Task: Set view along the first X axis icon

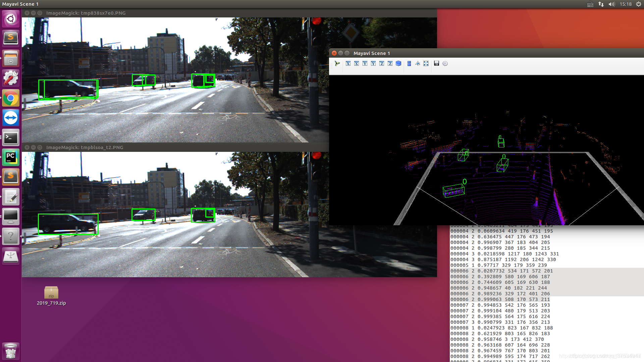Action: (x=348, y=63)
